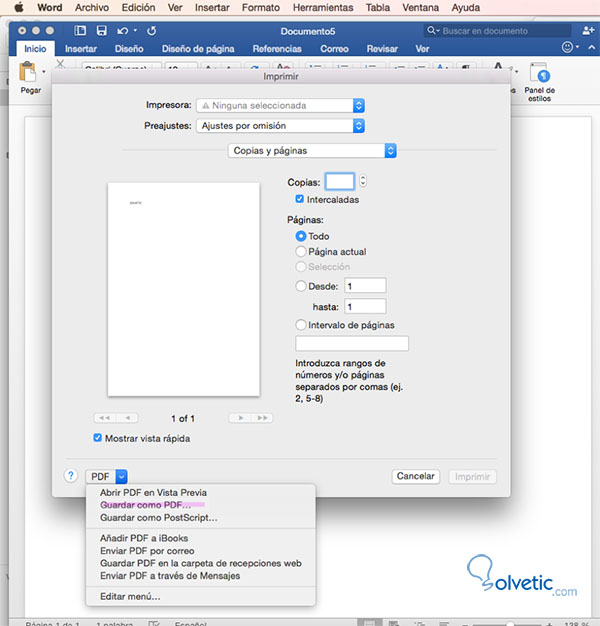Screen dimensions: 600x626
Task: Click the Imprimir button
Action: pos(472,476)
